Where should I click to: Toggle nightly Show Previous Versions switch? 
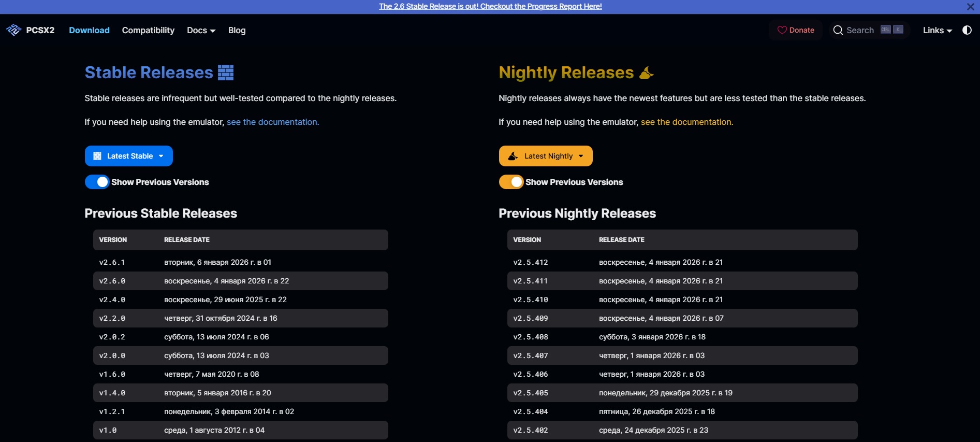click(511, 182)
